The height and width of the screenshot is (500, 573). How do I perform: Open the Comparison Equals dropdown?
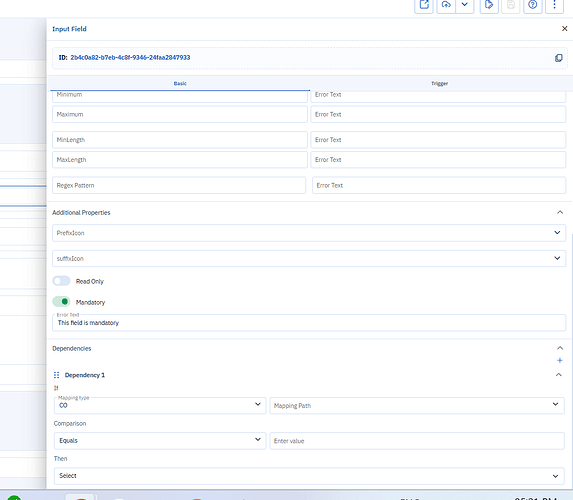coord(160,441)
